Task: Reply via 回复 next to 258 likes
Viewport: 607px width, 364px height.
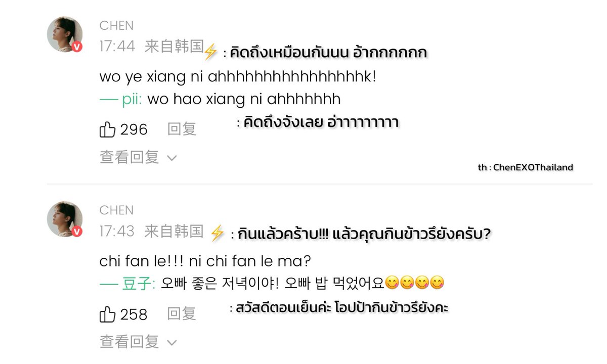Action: (x=182, y=314)
